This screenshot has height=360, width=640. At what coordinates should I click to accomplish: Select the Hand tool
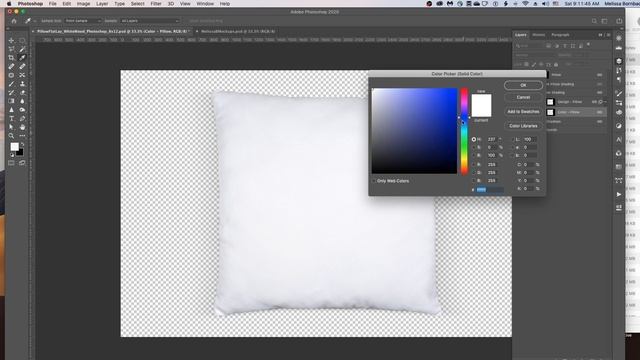pos(22,127)
